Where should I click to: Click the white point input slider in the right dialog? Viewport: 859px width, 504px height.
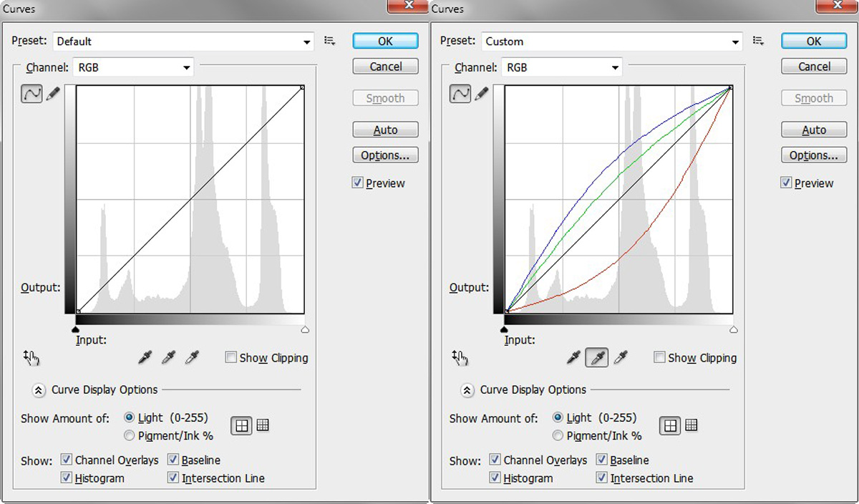(x=734, y=330)
